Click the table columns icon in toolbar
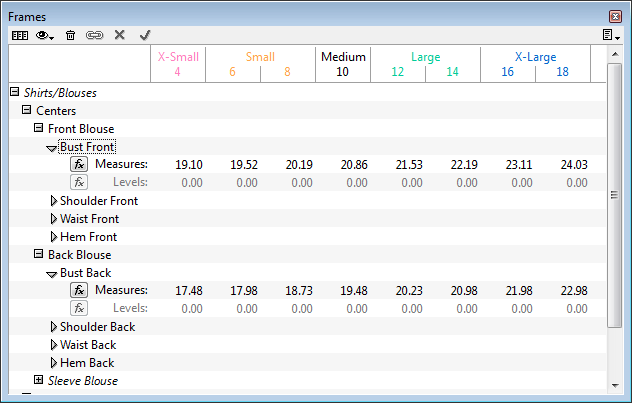This screenshot has height=403, width=632. click(19, 35)
